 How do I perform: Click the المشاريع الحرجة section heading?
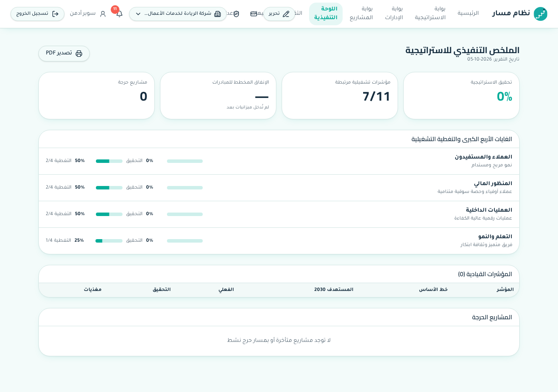click(492, 318)
